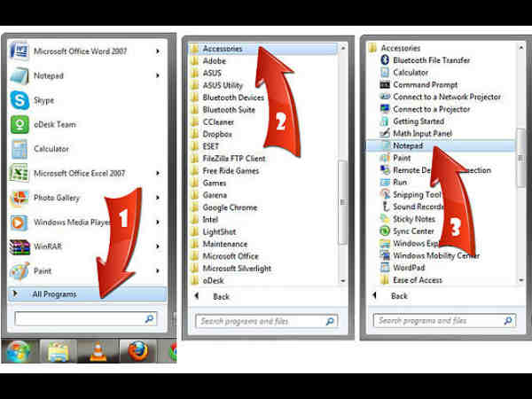This screenshot has width=532, height=399.
Task: Click the WinRAR icon
Action: pyautogui.click(x=20, y=246)
